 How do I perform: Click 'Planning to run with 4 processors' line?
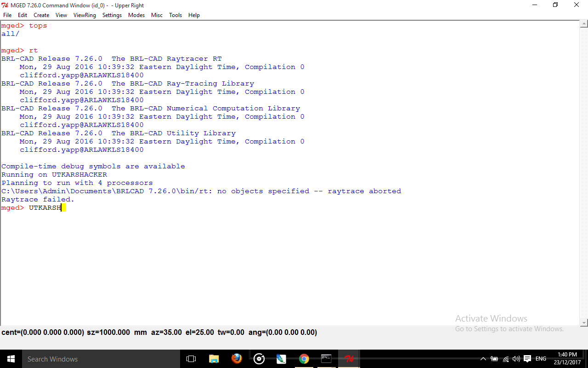(77, 183)
